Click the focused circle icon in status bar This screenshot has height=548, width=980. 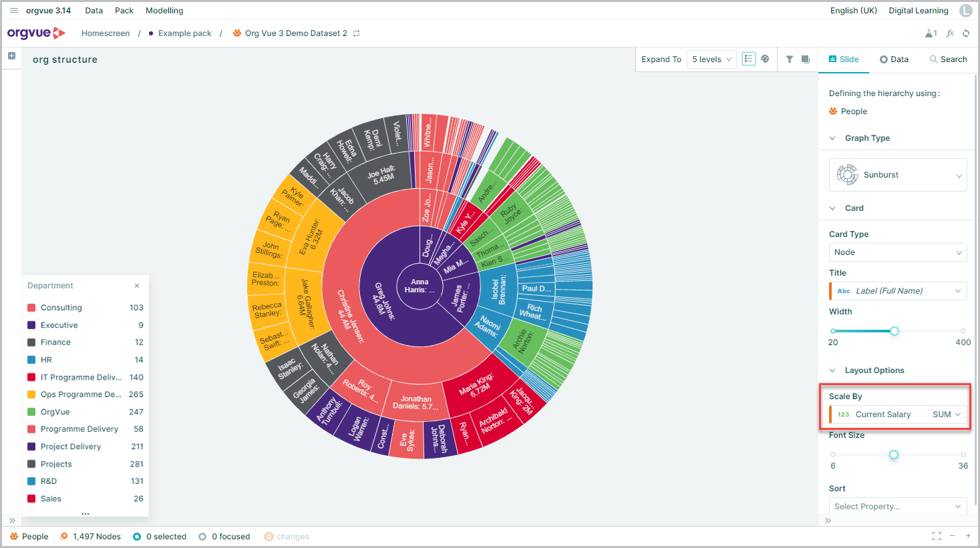(202, 537)
